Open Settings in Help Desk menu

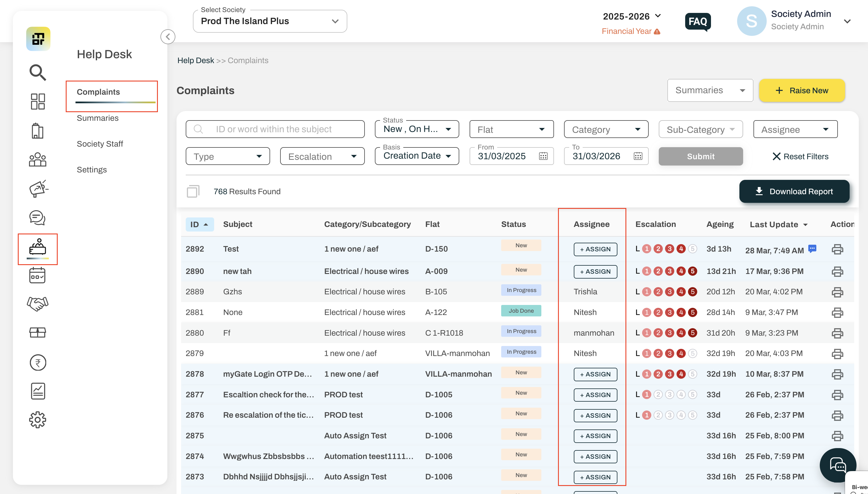pyautogui.click(x=92, y=170)
